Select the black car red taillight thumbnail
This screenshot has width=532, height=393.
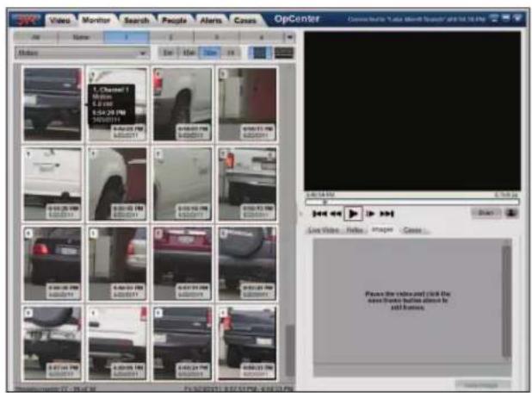(x=53, y=263)
